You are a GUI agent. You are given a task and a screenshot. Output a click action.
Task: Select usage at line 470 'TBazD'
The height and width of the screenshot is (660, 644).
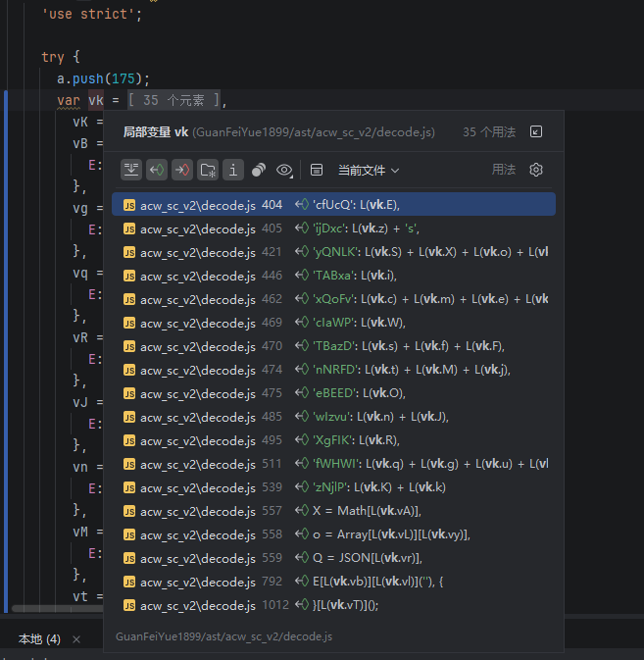pos(333,346)
